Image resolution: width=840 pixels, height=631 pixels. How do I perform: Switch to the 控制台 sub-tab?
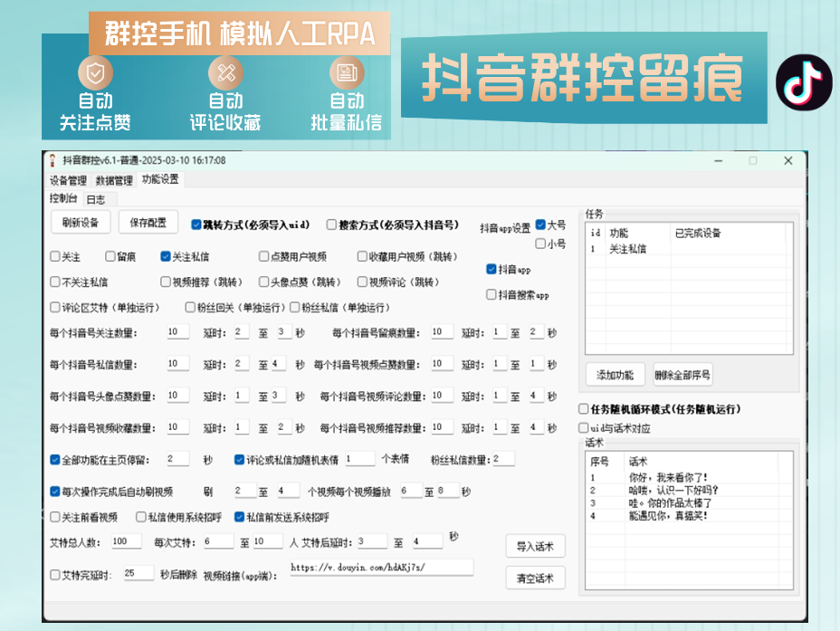pyautogui.click(x=63, y=199)
